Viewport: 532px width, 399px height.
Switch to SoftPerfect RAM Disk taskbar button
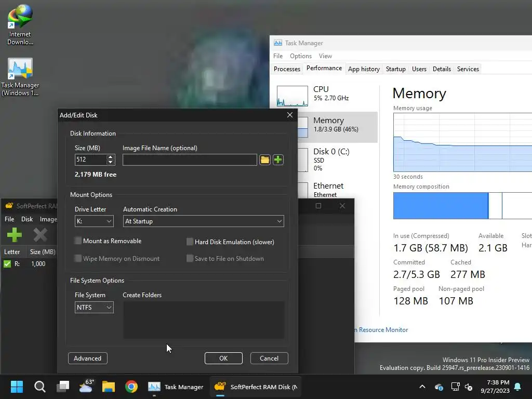tap(256, 387)
